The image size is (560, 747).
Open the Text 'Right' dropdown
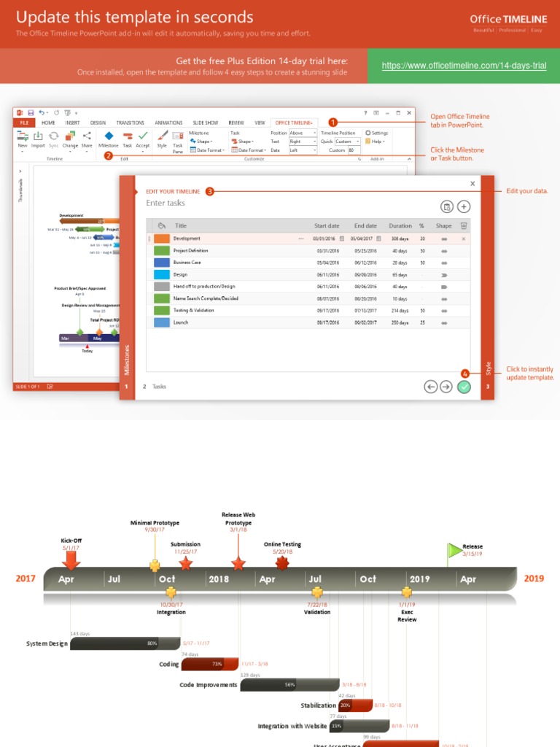(x=303, y=142)
